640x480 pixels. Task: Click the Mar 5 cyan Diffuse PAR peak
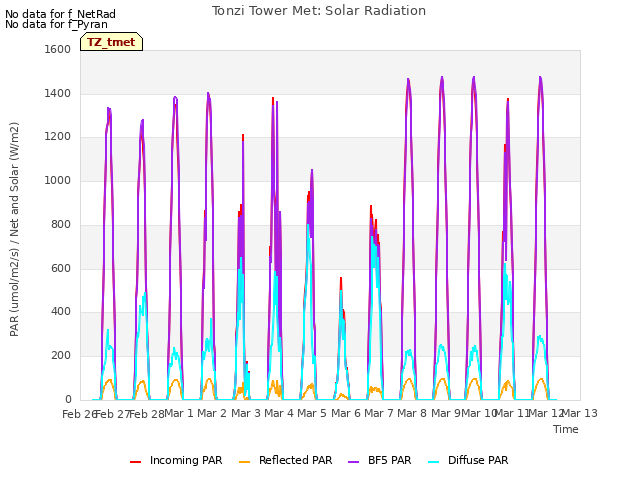pyautogui.click(x=308, y=225)
